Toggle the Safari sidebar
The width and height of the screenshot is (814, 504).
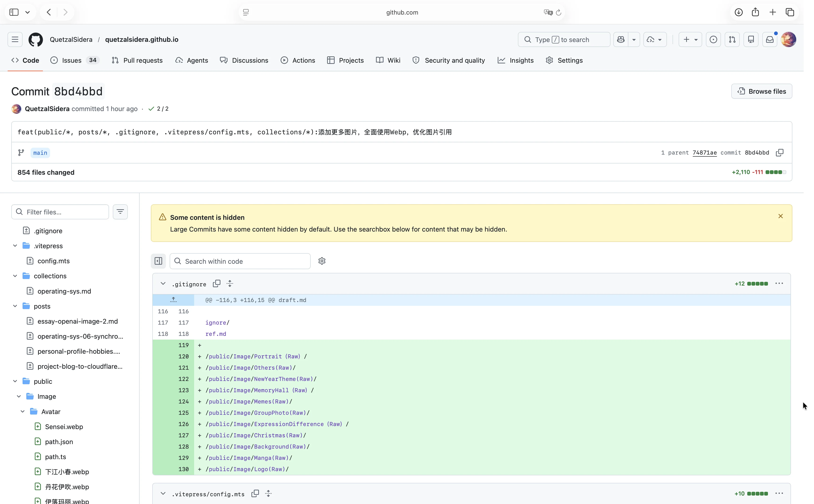click(x=14, y=12)
